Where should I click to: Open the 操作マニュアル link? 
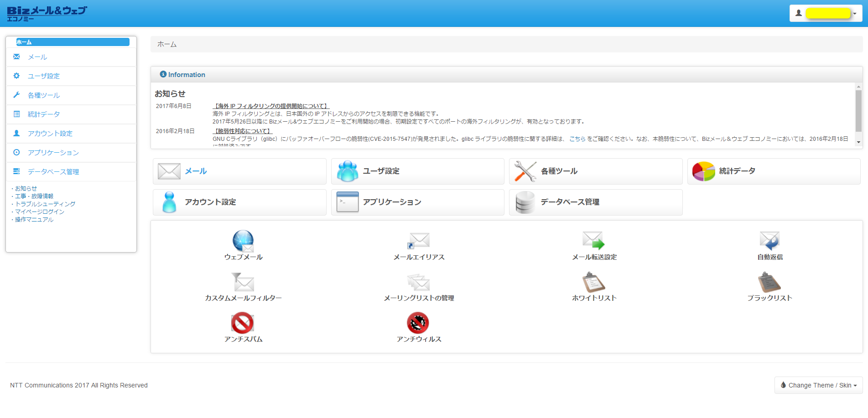34,219
